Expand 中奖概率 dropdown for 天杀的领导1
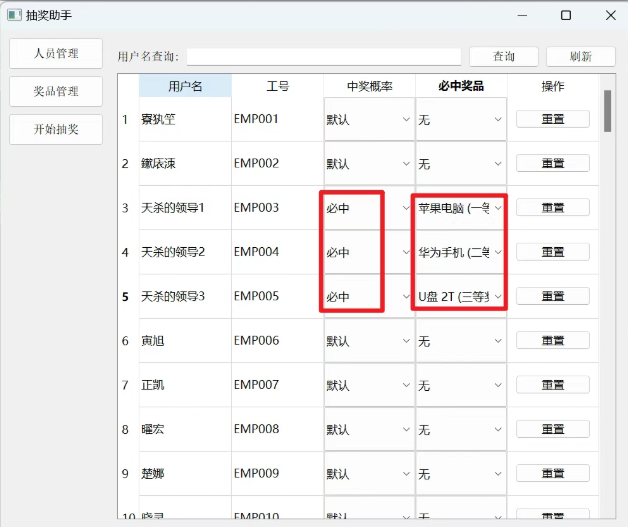The image size is (628, 527). [353, 208]
